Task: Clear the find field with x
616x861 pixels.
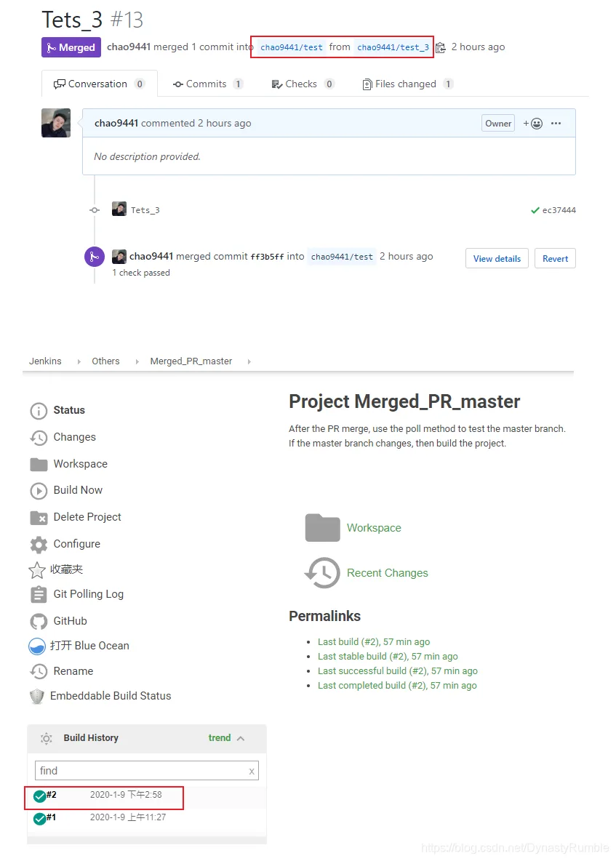Action: tap(252, 772)
